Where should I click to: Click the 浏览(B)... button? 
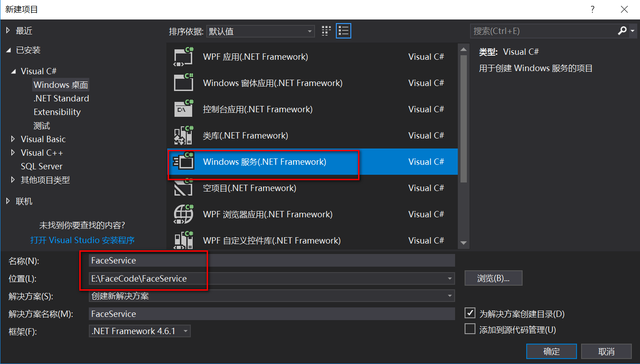(494, 278)
